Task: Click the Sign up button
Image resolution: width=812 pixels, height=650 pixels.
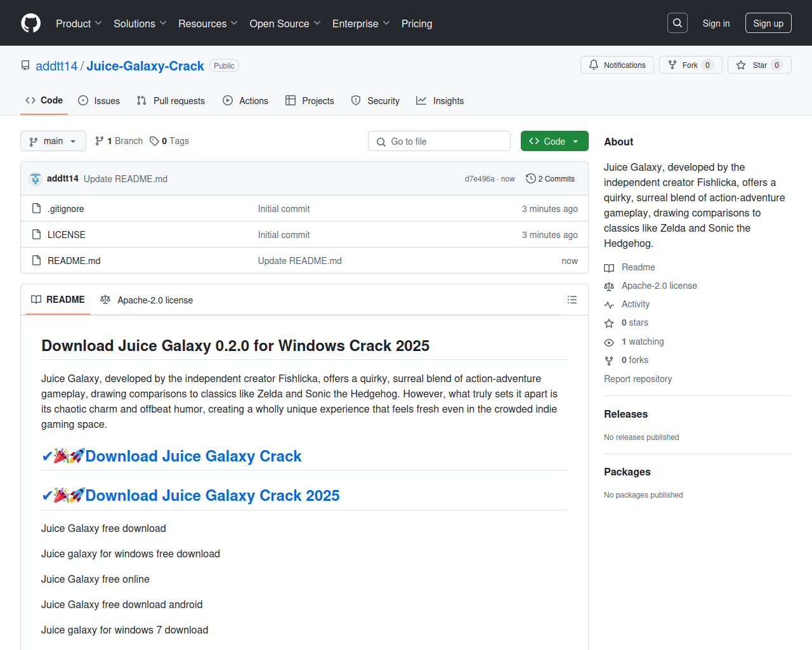Action: (768, 23)
